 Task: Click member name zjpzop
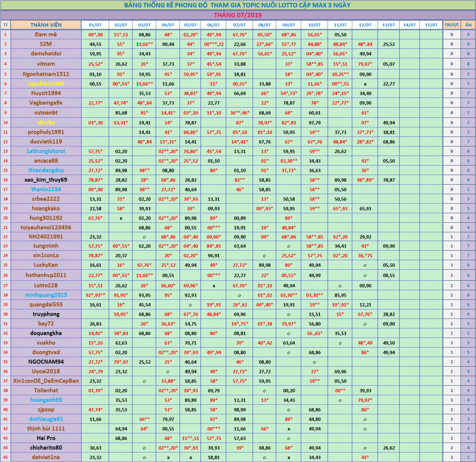pyautogui.click(x=46, y=410)
